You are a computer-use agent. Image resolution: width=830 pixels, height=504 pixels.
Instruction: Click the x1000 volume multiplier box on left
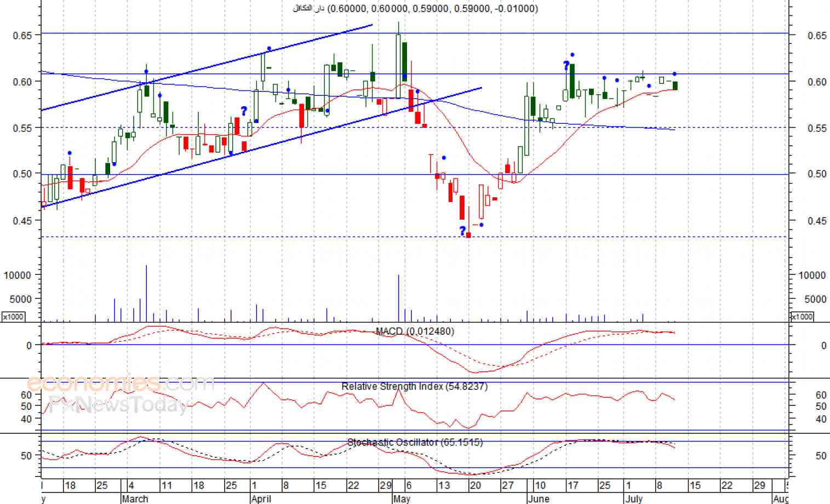coord(13,317)
